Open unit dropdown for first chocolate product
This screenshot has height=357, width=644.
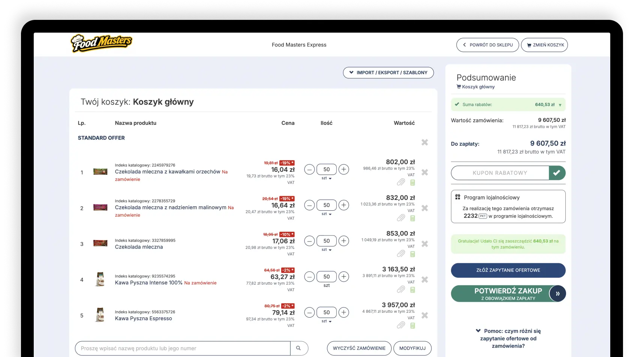[327, 178]
